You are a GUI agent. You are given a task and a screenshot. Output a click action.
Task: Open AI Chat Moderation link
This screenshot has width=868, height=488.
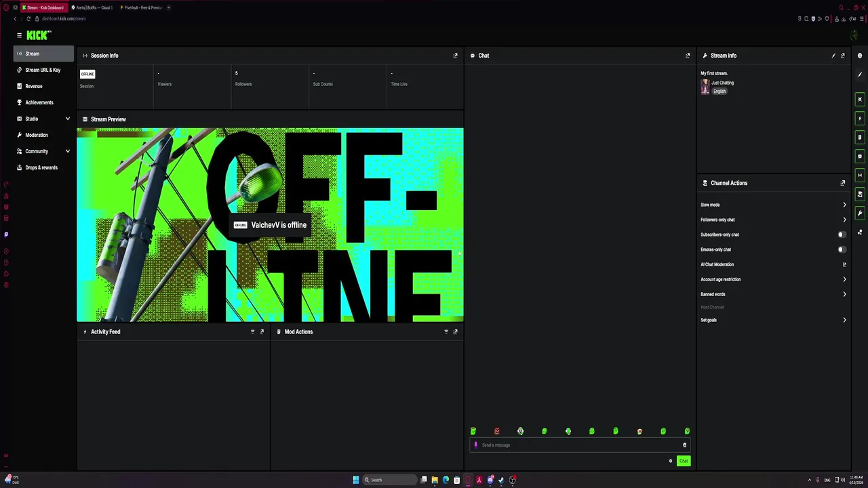click(774, 264)
